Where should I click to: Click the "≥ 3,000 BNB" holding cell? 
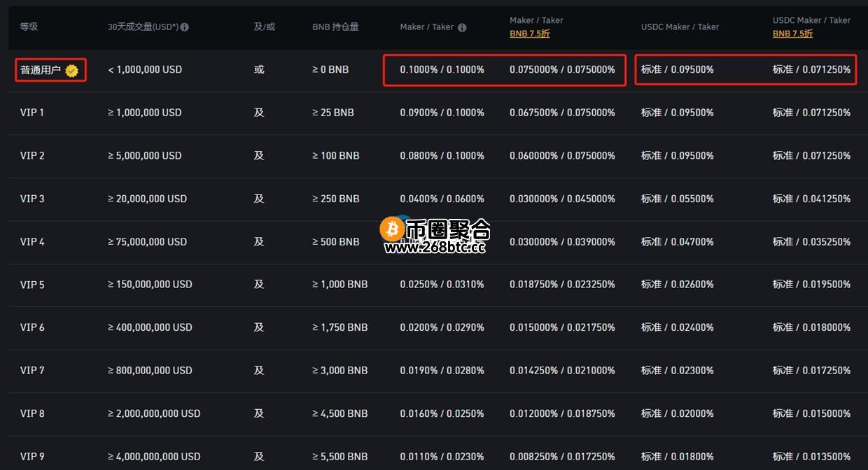pos(340,370)
